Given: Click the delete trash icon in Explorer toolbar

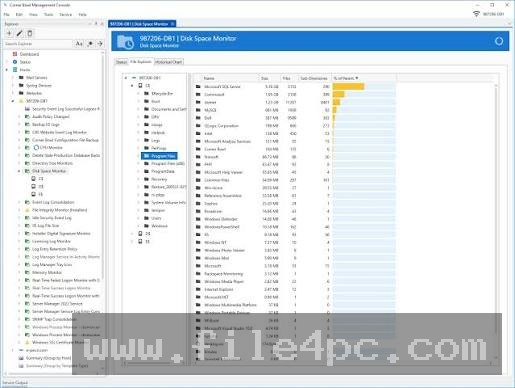Looking at the screenshot, I should click(x=30, y=33).
